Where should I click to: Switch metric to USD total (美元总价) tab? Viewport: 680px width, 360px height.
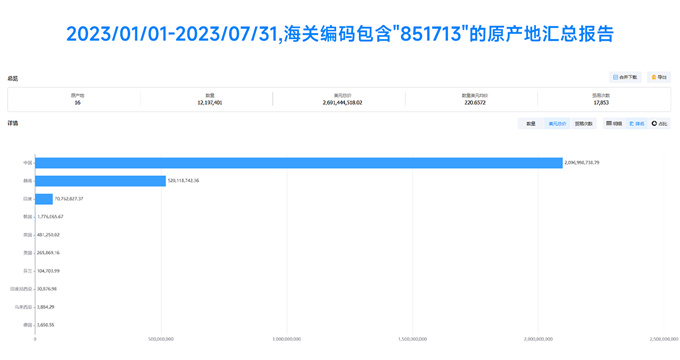pos(557,124)
